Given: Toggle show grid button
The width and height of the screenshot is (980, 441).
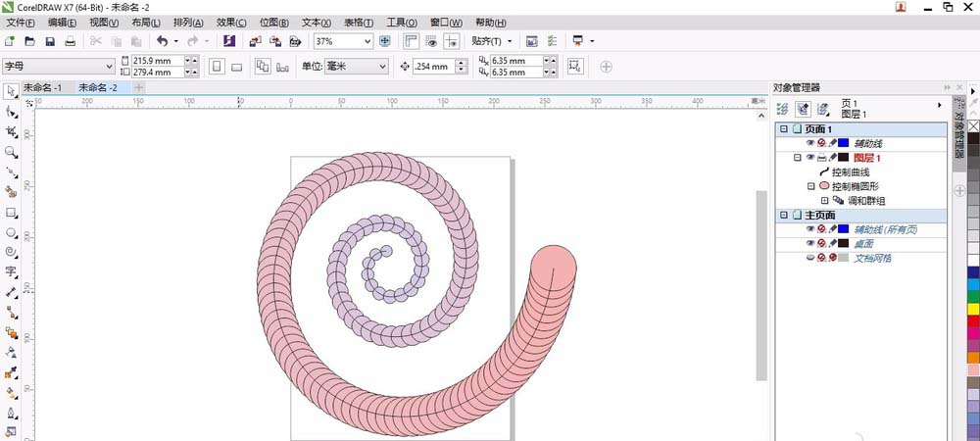Looking at the screenshot, I should coord(430,41).
